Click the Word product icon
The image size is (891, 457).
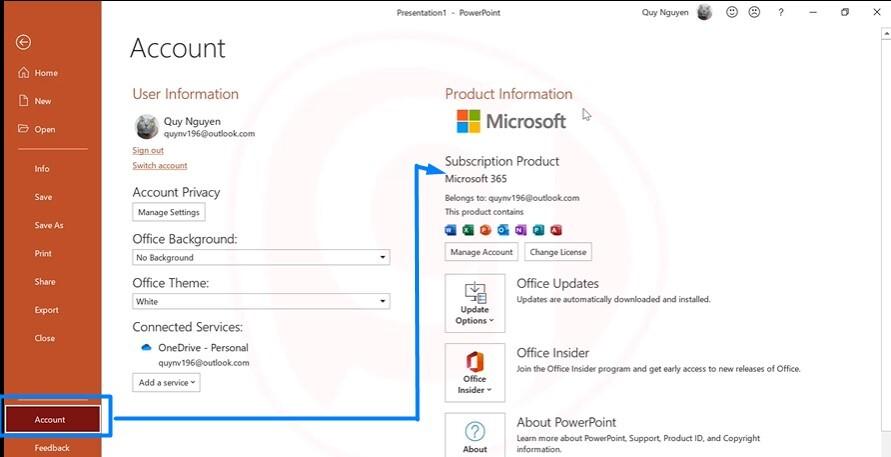[451, 230]
